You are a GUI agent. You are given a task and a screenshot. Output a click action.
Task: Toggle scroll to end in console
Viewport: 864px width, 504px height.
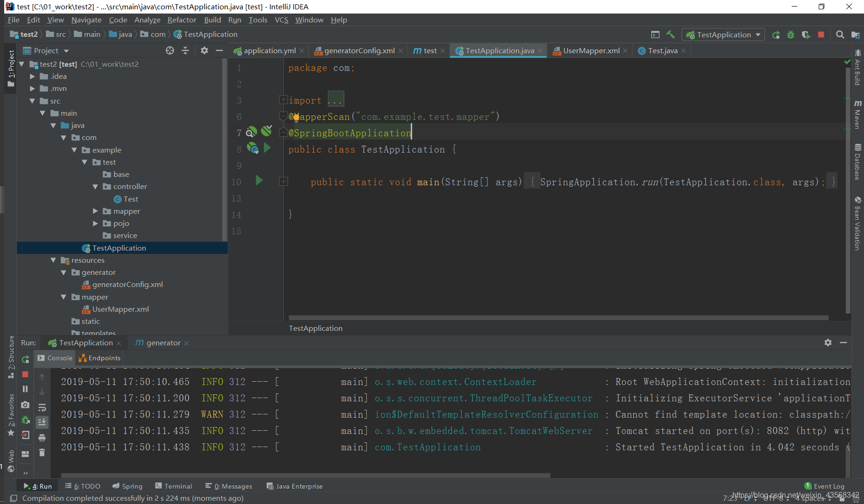42,422
